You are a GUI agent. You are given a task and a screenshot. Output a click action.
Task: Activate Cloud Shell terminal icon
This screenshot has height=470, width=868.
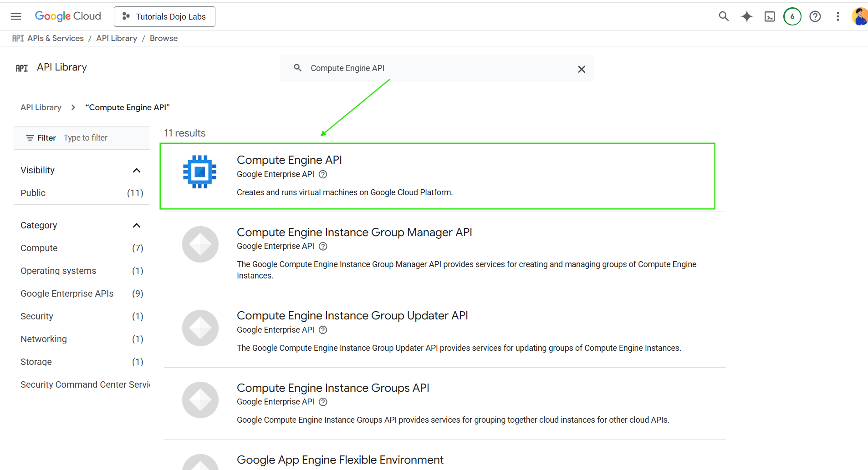pyautogui.click(x=770, y=17)
